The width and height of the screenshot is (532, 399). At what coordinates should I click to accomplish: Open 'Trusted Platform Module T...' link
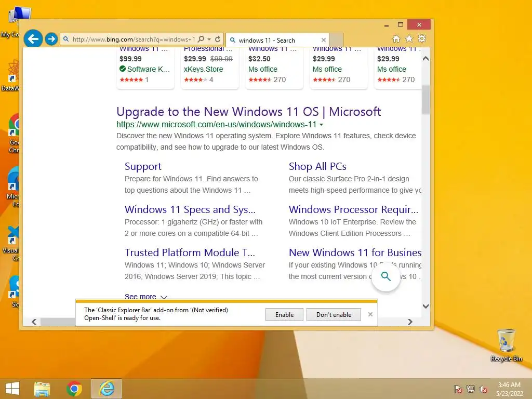[x=190, y=252]
